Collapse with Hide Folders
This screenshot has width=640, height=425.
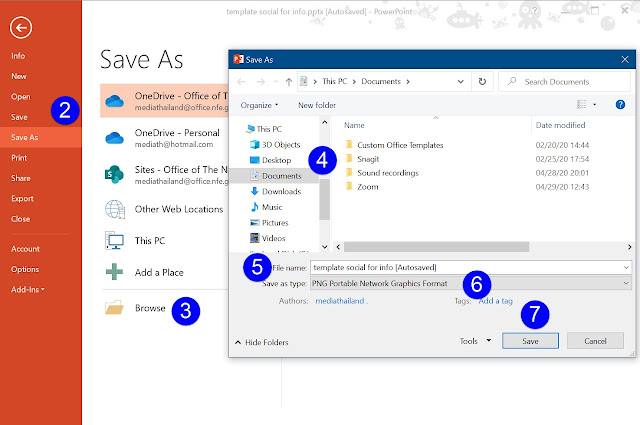[262, 342]
